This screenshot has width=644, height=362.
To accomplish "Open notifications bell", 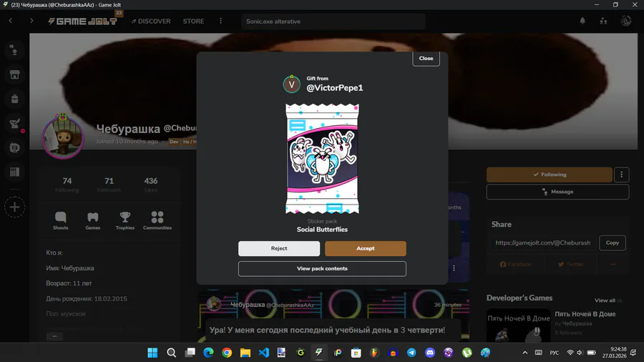I will [x=582, y=21].
